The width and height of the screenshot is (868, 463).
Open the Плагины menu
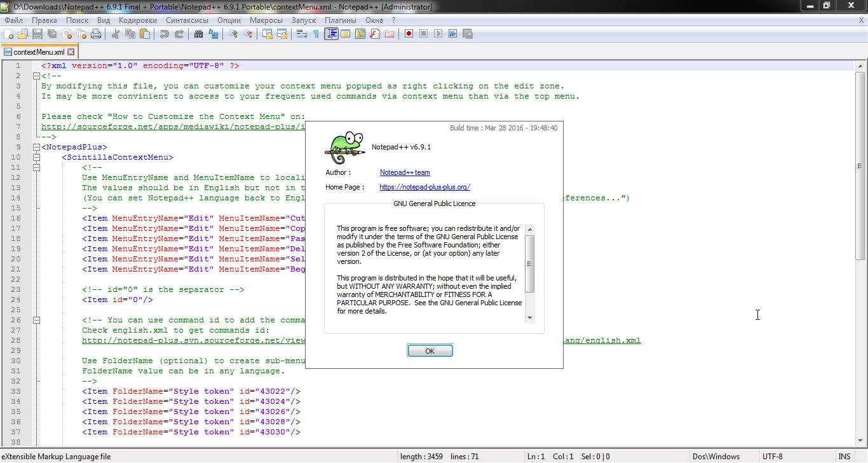point(341,20)
